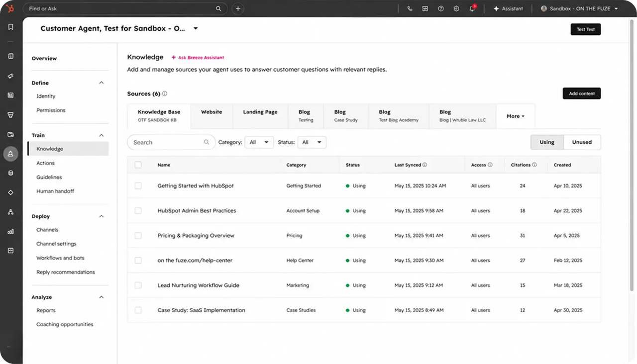This screenshot has height=364, width=637.
Task: Collapse the Train section
Action: [x=102, y=135]
